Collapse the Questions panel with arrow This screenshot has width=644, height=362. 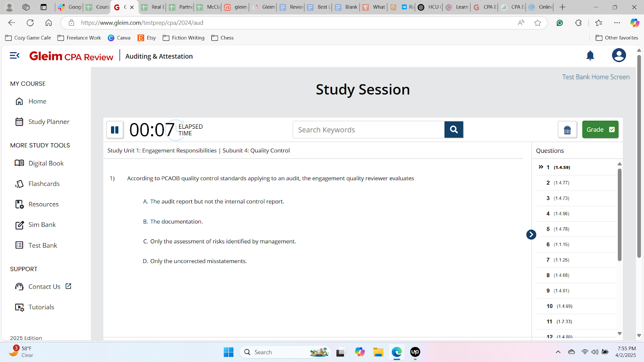coord(531,234)
